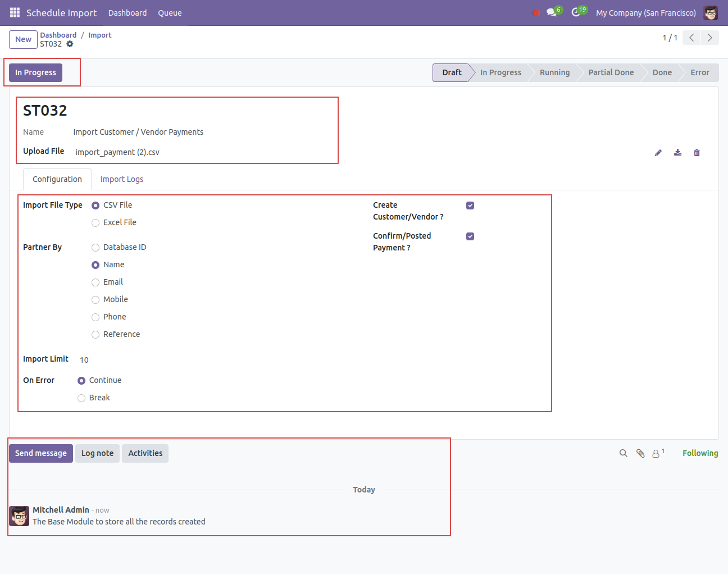Open the Dashboard breadcrumb link

[x=58, y=35]
